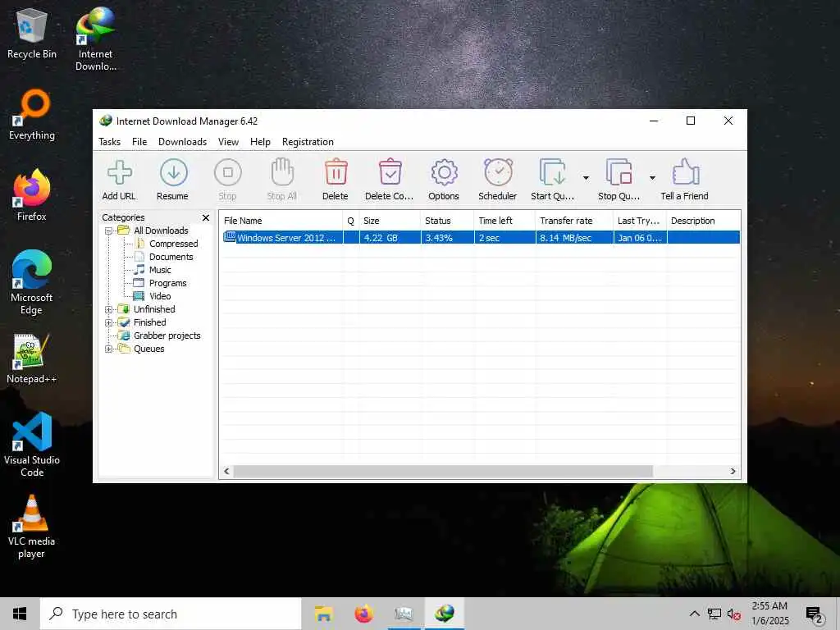Close the Categories panel
This screenshot has height=630, width=840.
coord(206,217)
